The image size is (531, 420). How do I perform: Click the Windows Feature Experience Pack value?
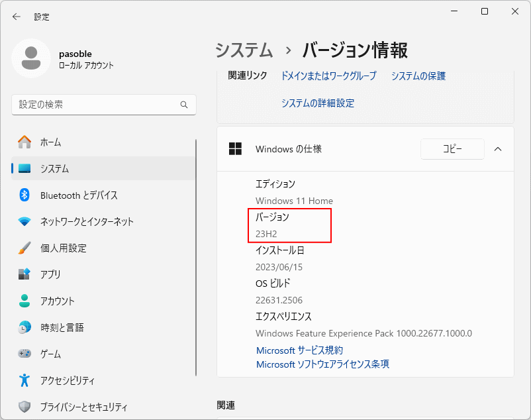point(363,333)
